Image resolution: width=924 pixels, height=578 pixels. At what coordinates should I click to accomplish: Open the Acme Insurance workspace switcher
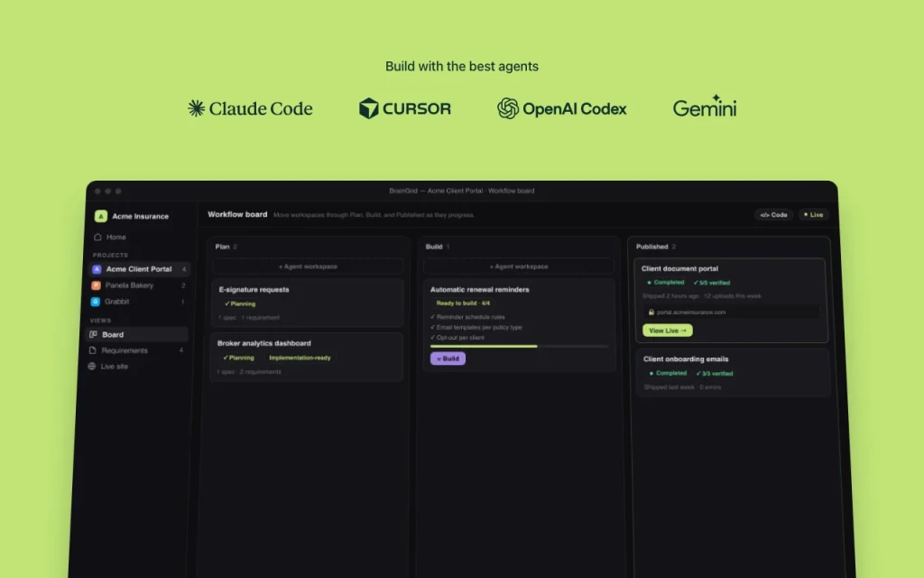132,217
